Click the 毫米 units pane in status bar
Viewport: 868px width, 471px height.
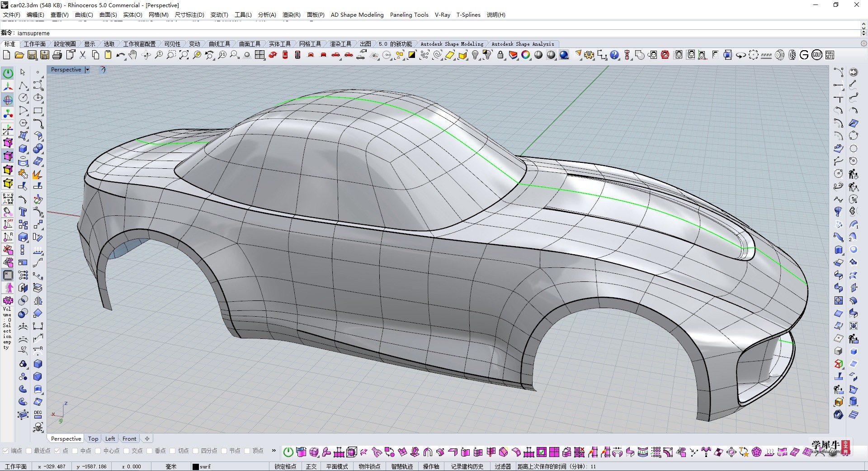tap(171, 466)
